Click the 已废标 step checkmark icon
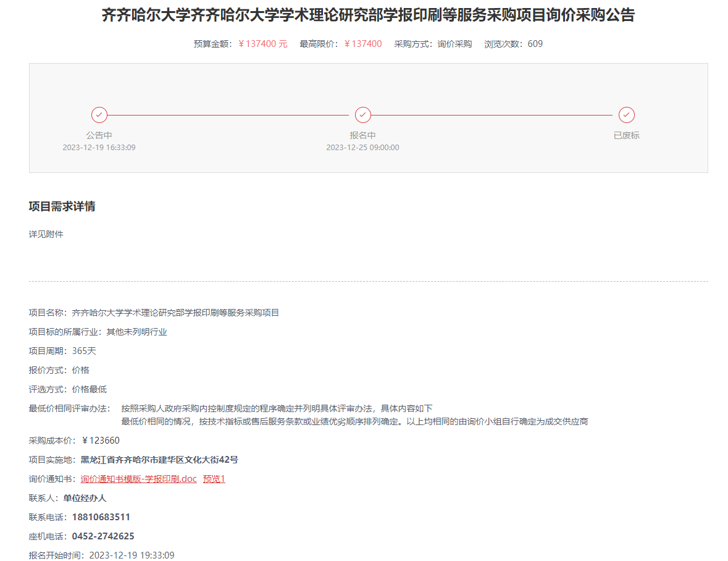This screenshot has height=561, width=728. [627, 115]
